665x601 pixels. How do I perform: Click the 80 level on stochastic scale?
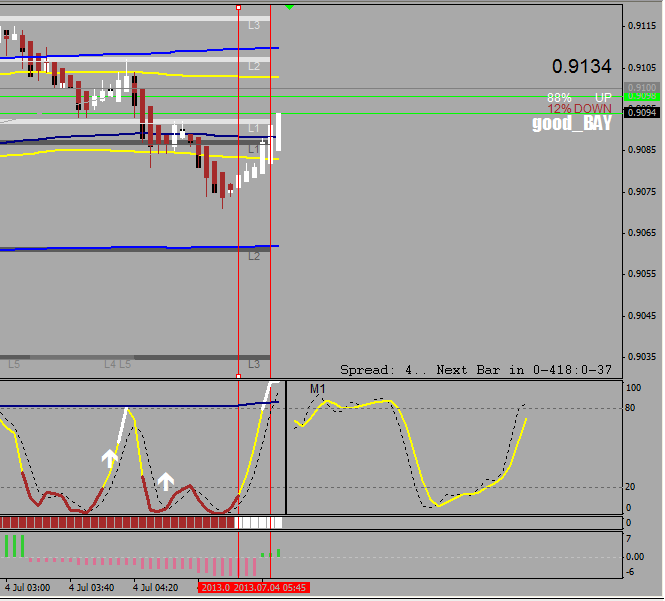630,408
